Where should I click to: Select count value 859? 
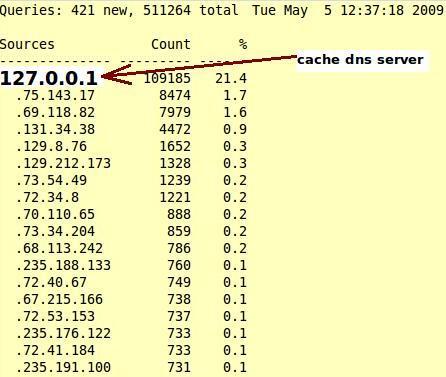click(x=179, y=232)
